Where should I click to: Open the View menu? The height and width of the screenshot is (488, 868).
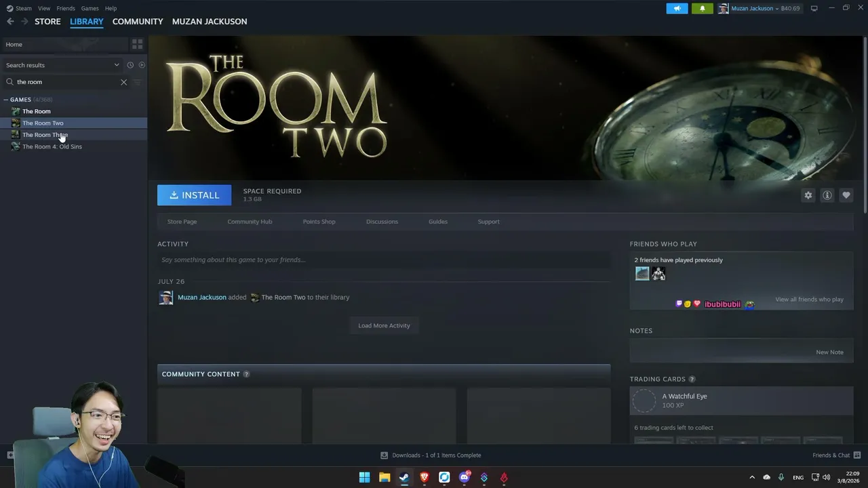coord(44,8)
